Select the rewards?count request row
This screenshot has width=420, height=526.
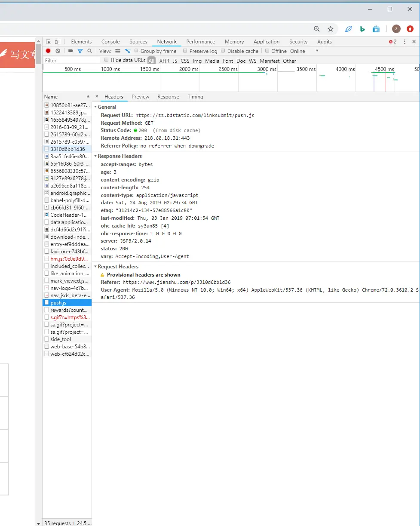coord(67,310)
